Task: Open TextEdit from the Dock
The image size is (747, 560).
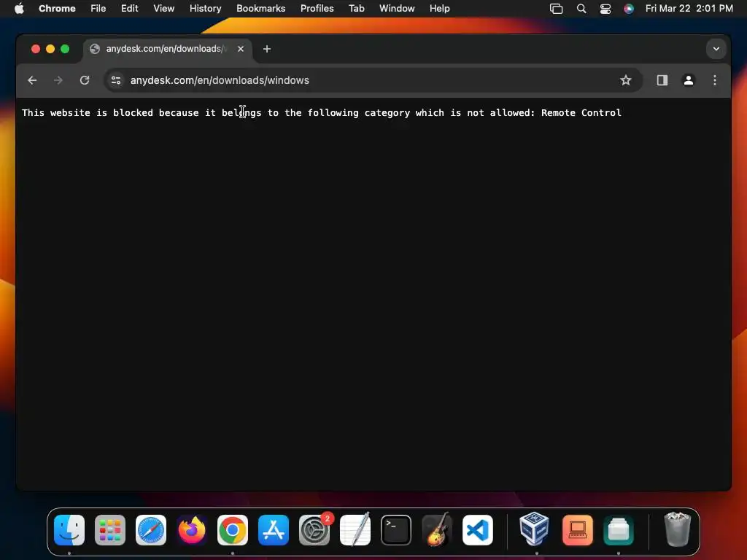Action: (x=355, y=530)
